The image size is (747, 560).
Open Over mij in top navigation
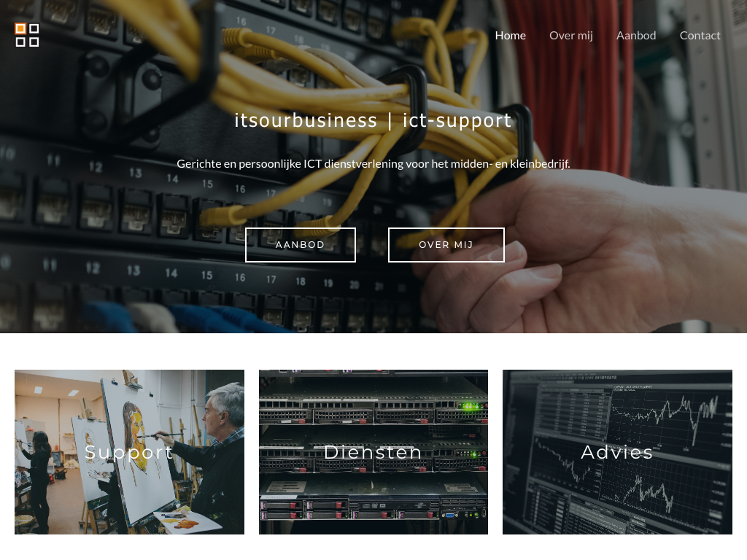(x=570, y=35)
